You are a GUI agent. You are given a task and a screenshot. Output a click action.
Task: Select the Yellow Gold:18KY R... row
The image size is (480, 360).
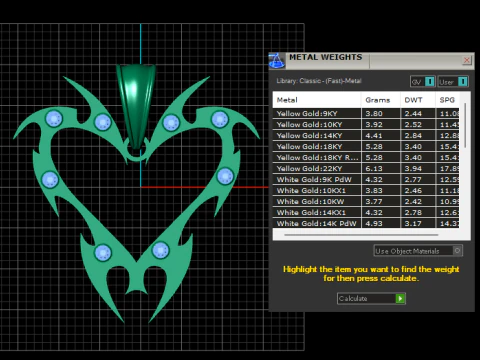coord(366,157)
